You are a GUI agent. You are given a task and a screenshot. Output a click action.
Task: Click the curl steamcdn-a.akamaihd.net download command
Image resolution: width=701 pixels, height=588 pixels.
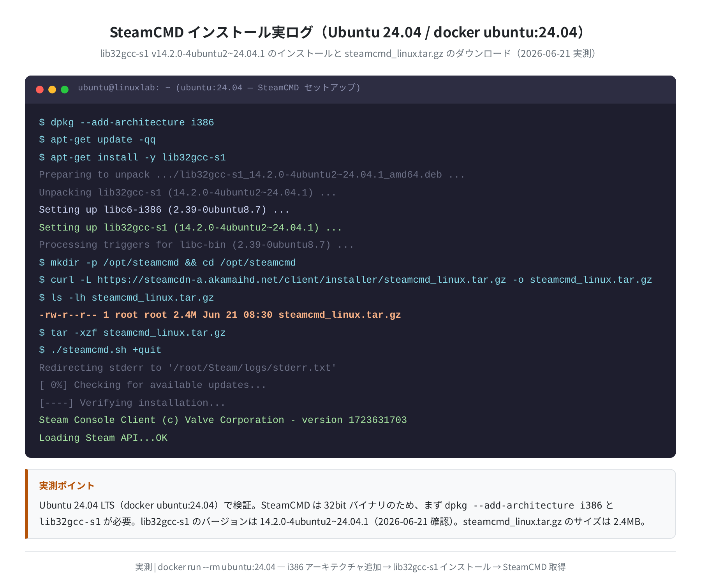[x=345, y=280]
